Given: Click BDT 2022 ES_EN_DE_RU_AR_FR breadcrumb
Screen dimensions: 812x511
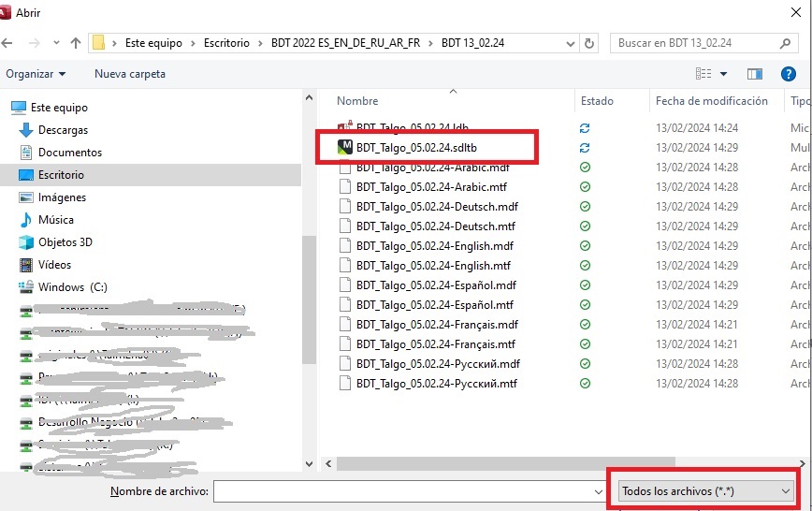Looking at the screenshot, I should tap(345, 43).
